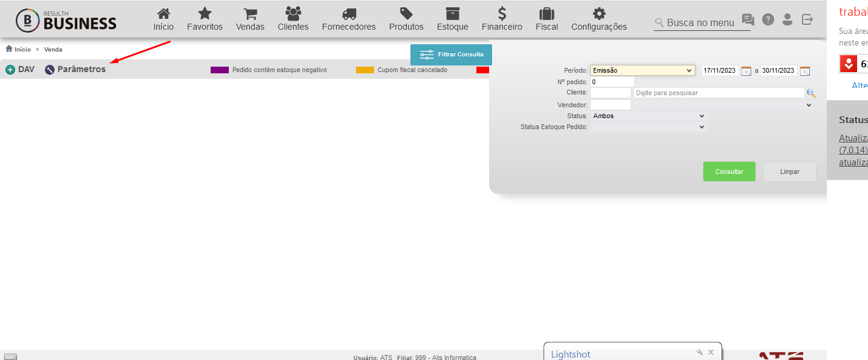Open the help question mark icon
Viewport: 868px width, 360px height.
pyautogui.click(x=768, y=19)
